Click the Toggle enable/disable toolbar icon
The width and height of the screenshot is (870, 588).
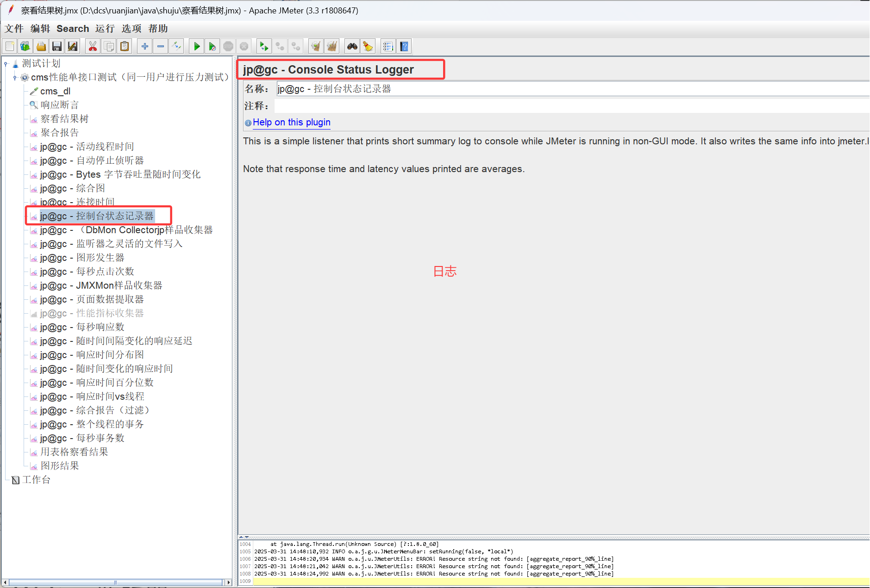(176, 46)
